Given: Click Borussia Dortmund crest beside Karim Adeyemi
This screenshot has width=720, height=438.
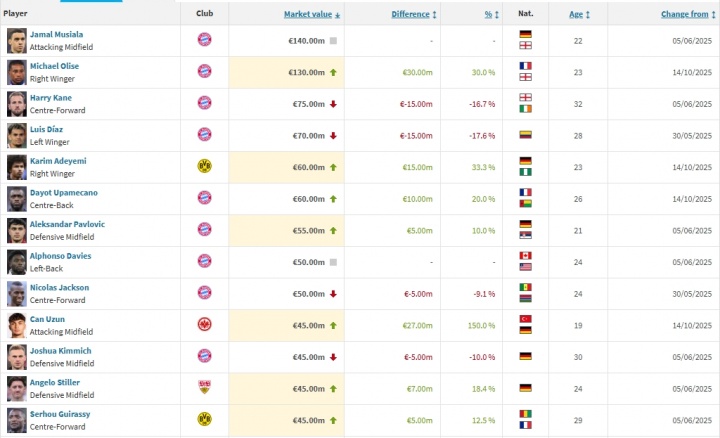Looking at the screenshot, I should click(x=204, y=167).
